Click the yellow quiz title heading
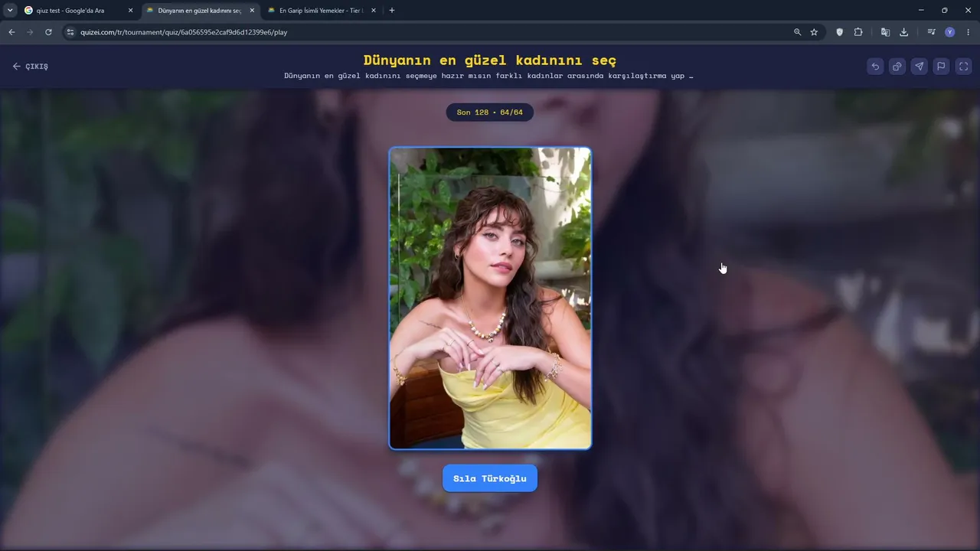Viewport: 980px width, 551px height. (x=490, y=60)
